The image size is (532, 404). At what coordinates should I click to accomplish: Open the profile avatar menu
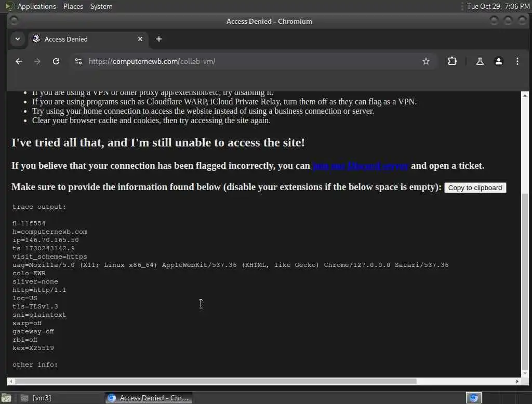coord(498,61)
